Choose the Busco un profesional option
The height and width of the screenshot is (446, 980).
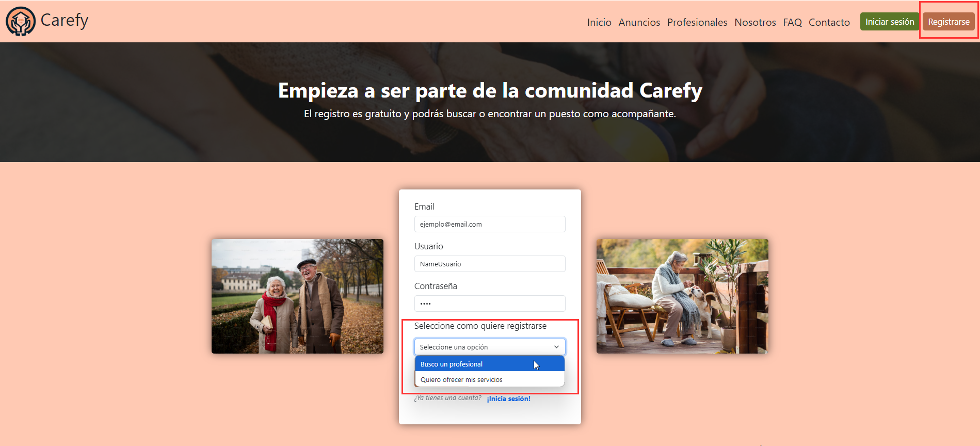(x=490, y=364)
